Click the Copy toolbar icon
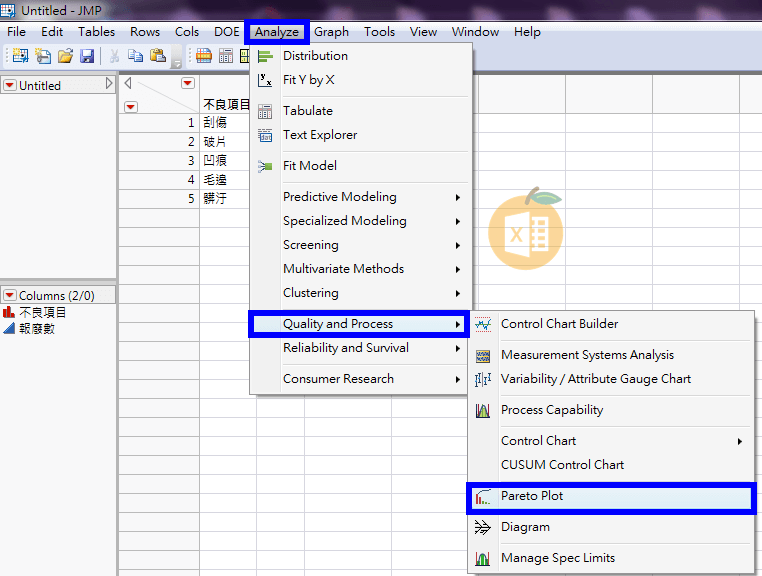 (x=136, y=56)
